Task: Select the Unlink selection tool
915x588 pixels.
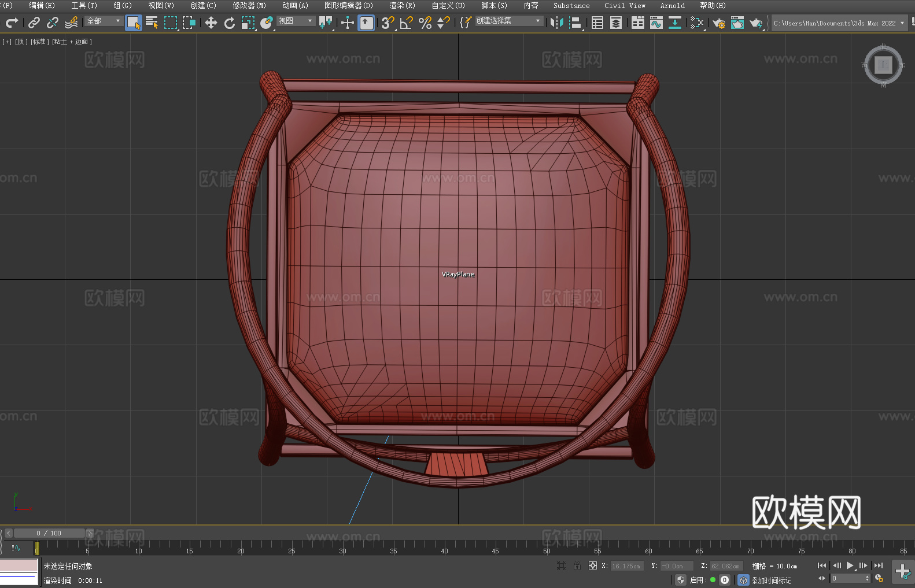Action: click(x=53, y=23)
